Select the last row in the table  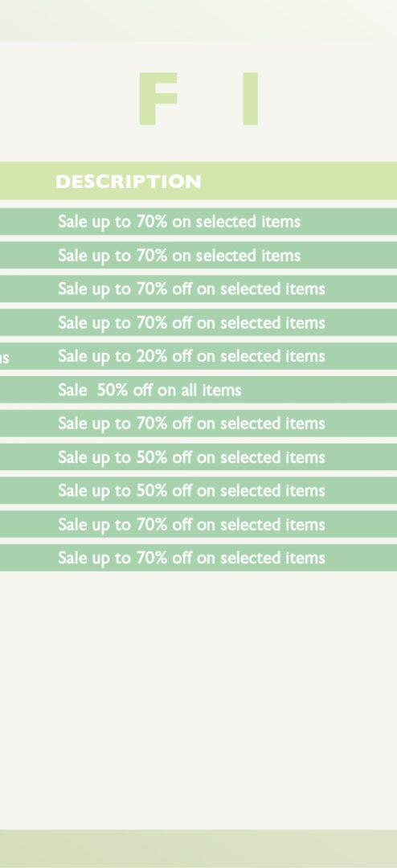pos(198,558)
